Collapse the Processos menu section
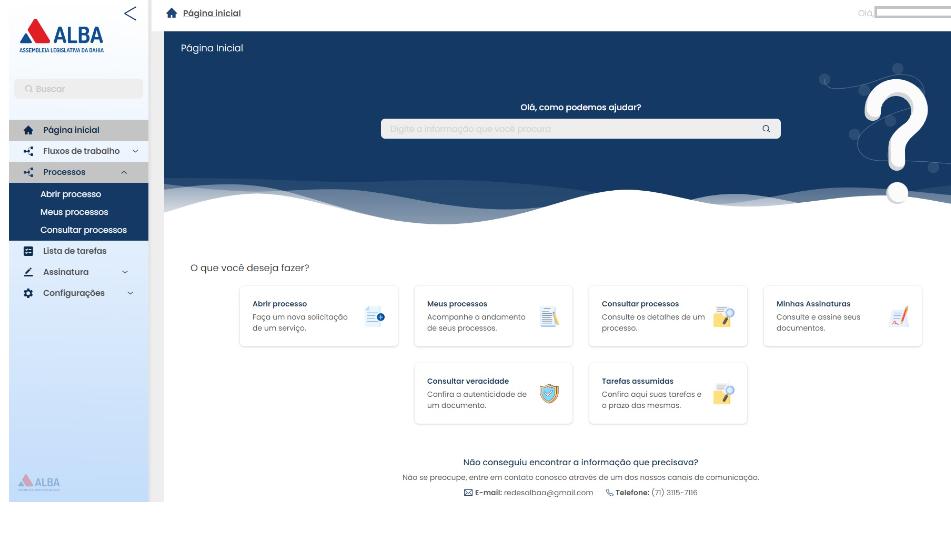 (x=124, y=172)
